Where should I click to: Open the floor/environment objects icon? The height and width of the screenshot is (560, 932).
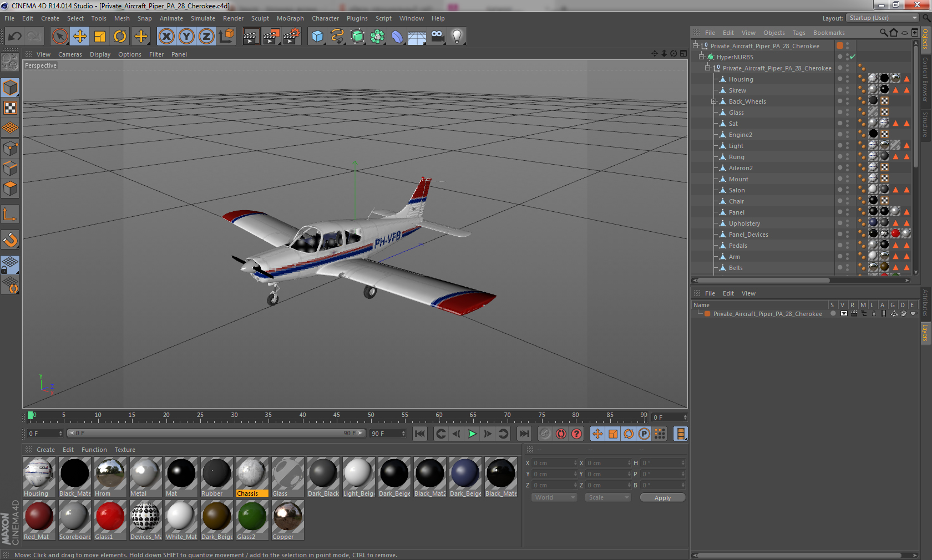(417, 37)
